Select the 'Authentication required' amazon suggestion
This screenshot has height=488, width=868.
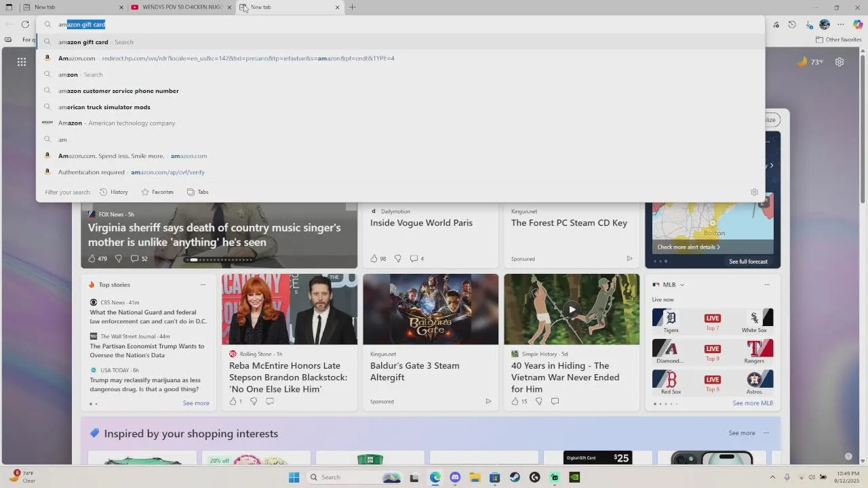pyautogui.click(x=400, y=172)
